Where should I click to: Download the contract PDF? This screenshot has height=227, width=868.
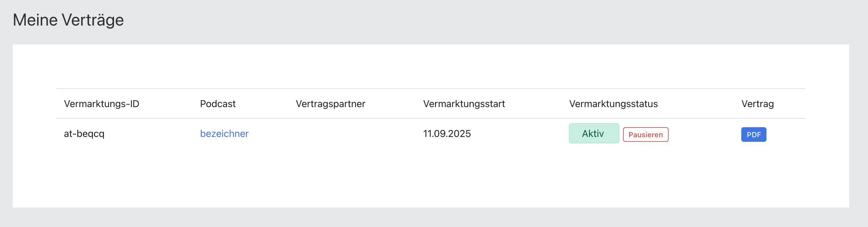753,134
